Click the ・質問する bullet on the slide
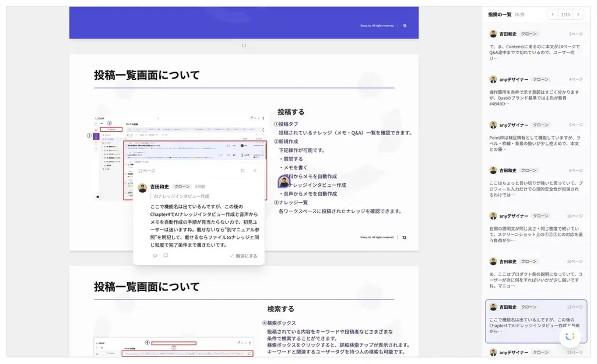The width and height of the screenshot is (597, 364). (291, 159)
